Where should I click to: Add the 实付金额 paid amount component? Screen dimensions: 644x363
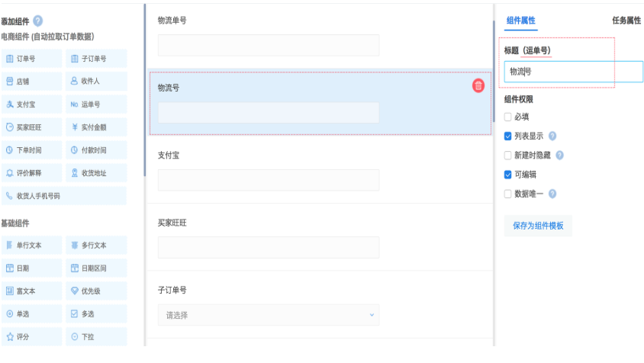[95, 127]
